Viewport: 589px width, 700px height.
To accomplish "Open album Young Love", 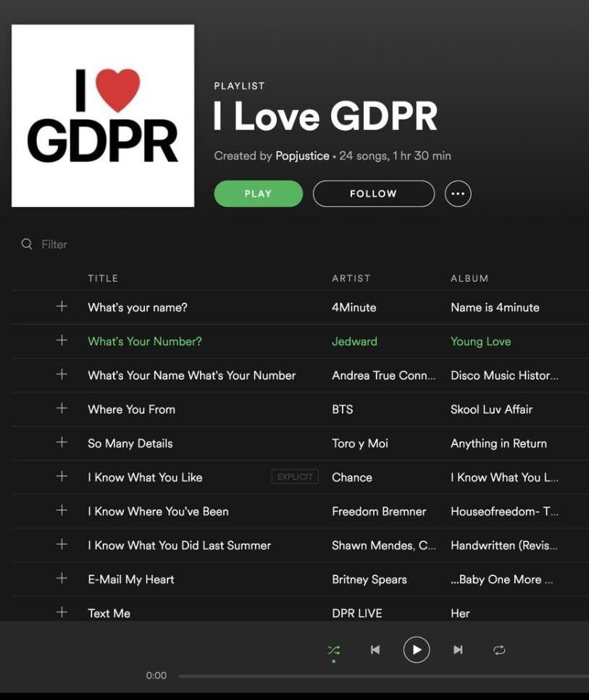I will pos(480,342).
